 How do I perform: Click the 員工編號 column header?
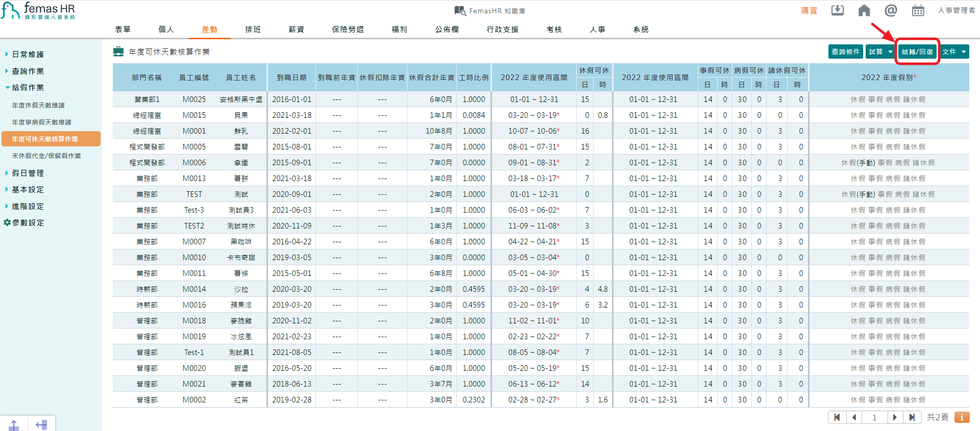tap(194, 78)
